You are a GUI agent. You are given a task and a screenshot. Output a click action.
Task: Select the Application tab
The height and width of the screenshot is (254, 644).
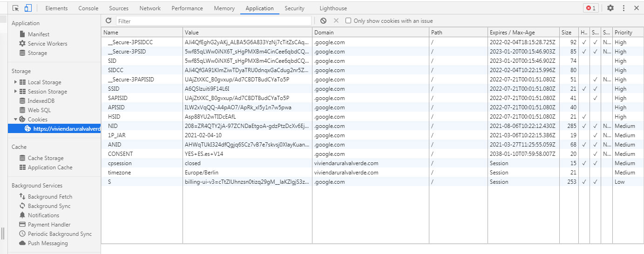tap(259, 8)
